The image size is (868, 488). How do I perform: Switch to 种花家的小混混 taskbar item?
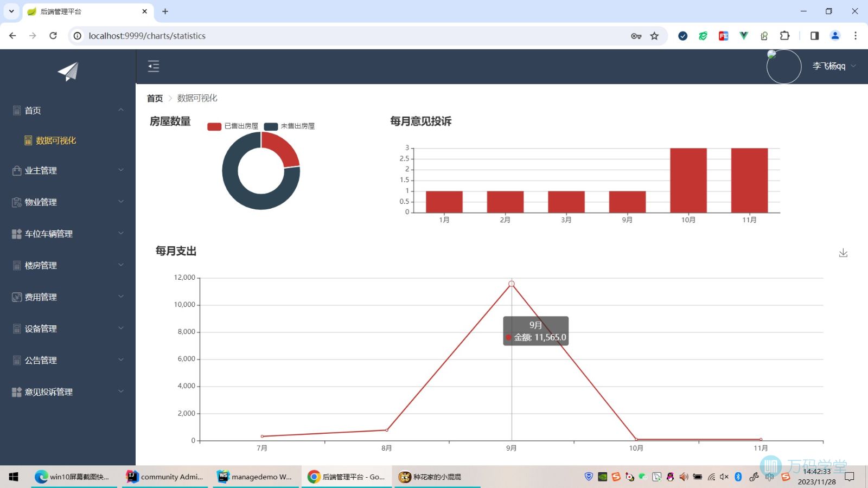coord(437,477)
